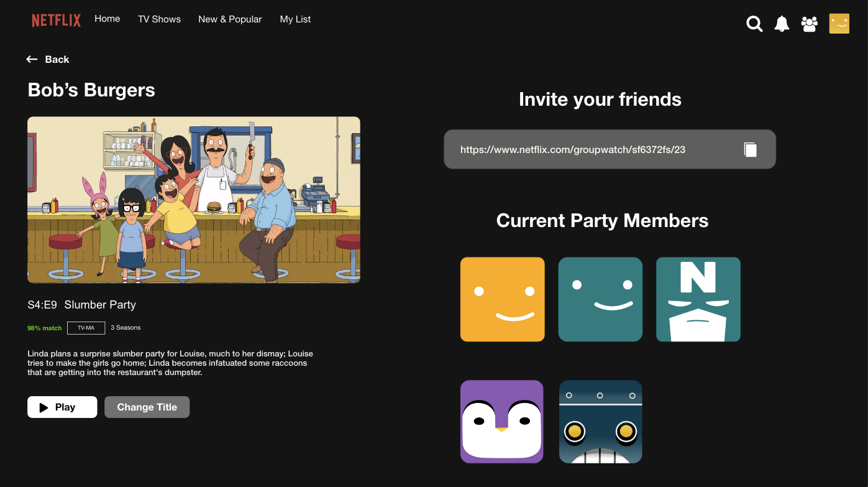Click the 98% match label
Image resolution: width=868 pixels, height=487 pixels.
coord(44,328)
